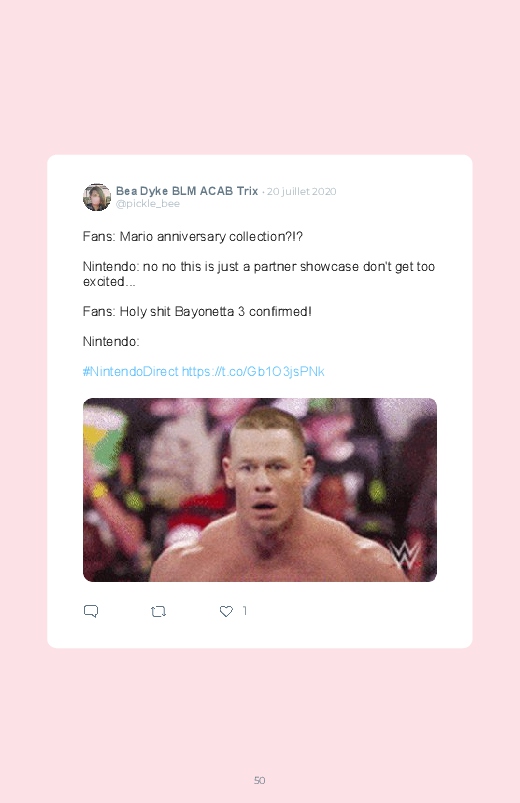Click the reply speech bubble icon
The height and width of the screenshot is (803, 520).
91,611
